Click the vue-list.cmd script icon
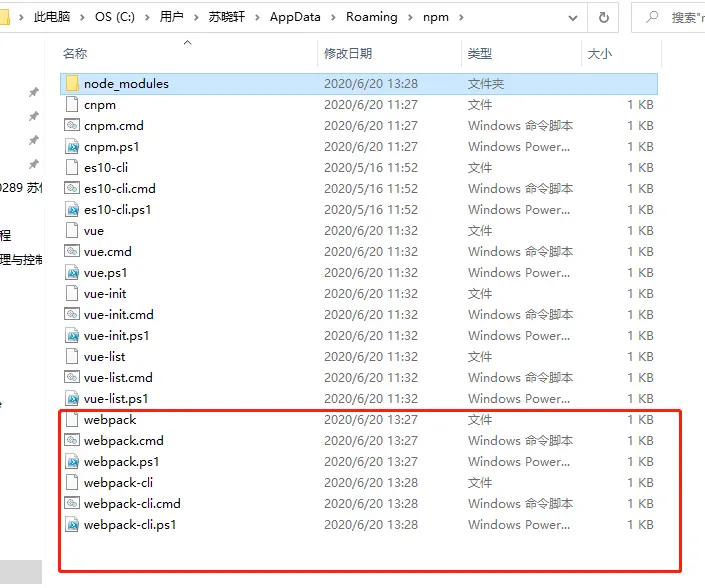 (72, 377)
